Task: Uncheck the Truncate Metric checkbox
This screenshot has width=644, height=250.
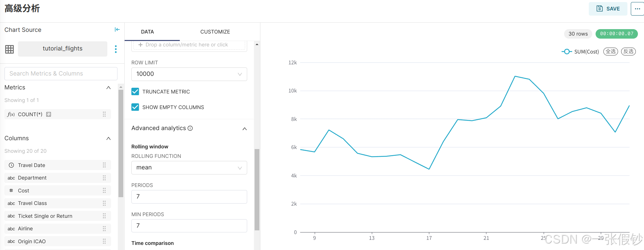Action: point(135,92)
